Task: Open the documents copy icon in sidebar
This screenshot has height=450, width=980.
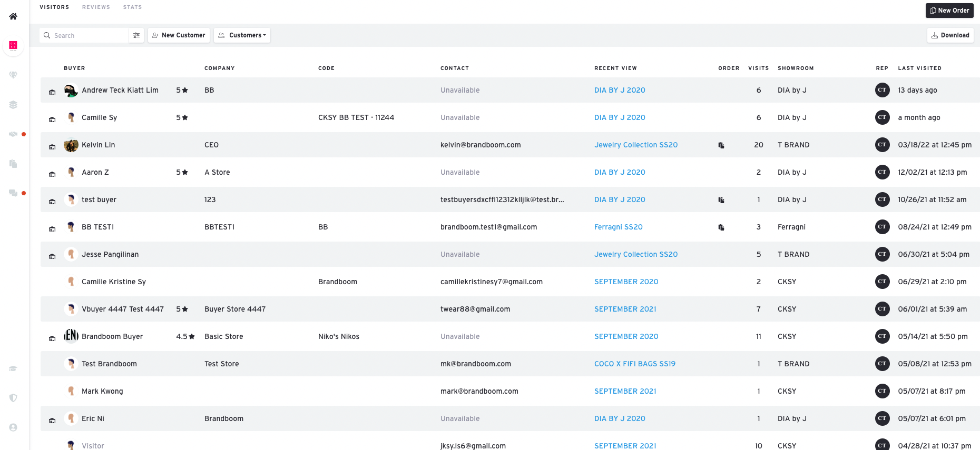Action: click(13, 164)
